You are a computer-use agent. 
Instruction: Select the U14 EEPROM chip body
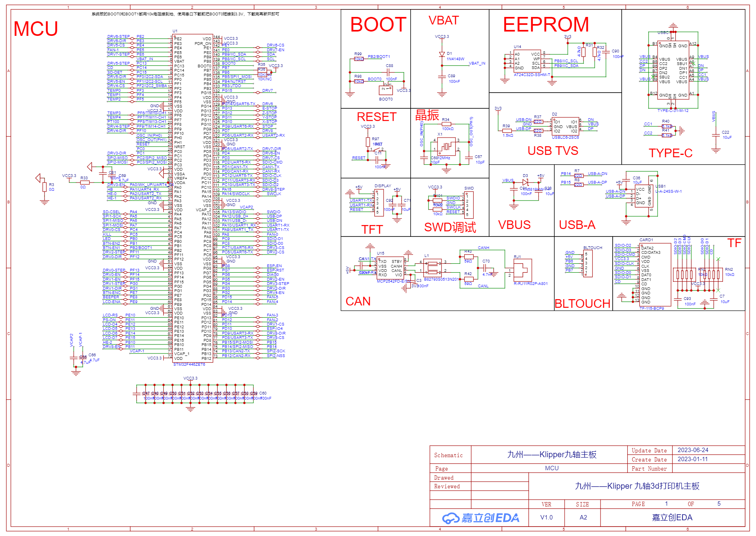coord(528,61)
